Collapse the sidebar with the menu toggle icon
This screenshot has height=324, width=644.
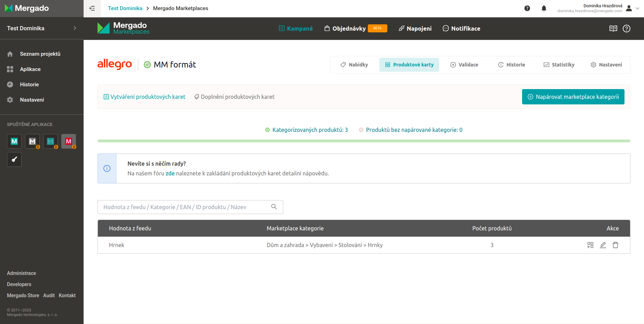click(92, 8)
